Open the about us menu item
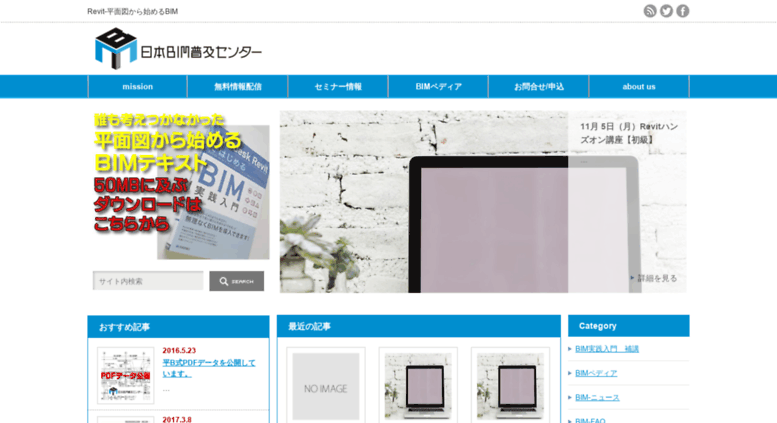 pos(639,87)
